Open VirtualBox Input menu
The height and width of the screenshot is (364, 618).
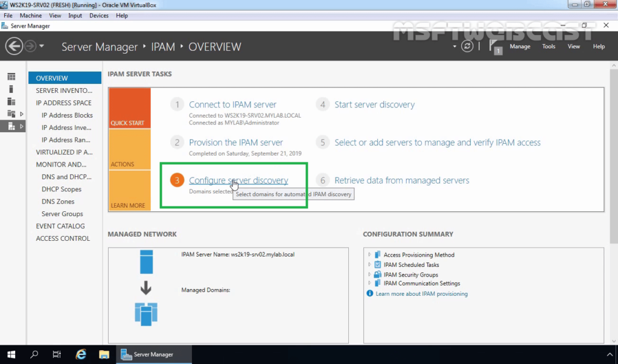tap(75, 15)
